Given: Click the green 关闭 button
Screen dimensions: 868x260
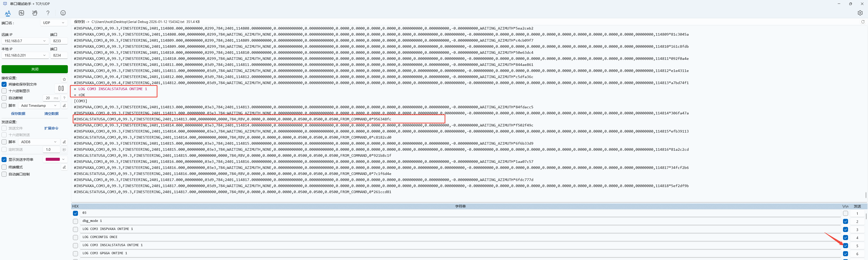Looking at the screenshot, I should click(35, 69).
